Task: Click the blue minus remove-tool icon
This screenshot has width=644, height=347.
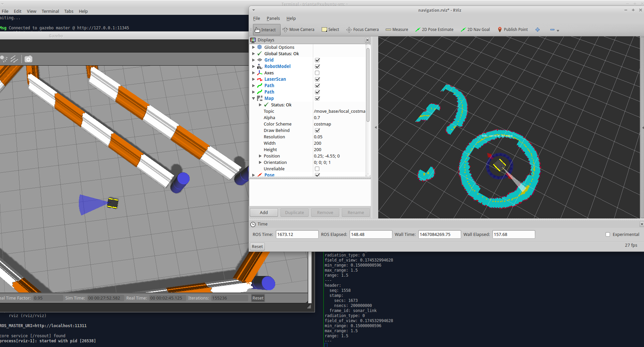Action: point(552,30)
